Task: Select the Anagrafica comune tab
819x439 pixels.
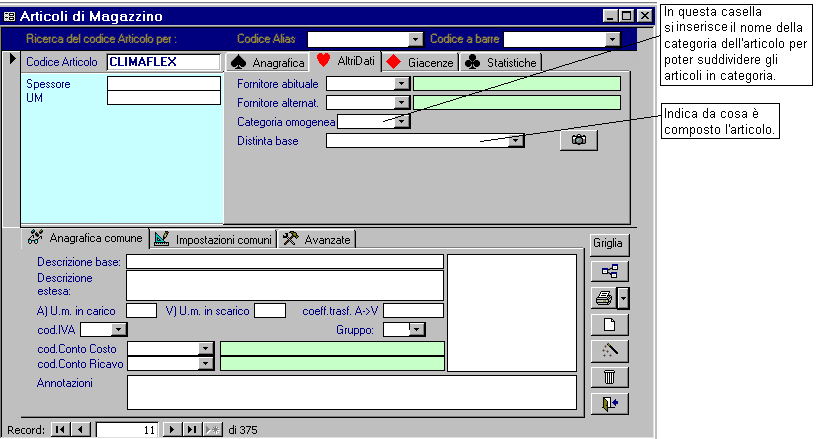Action: point(85,238)
